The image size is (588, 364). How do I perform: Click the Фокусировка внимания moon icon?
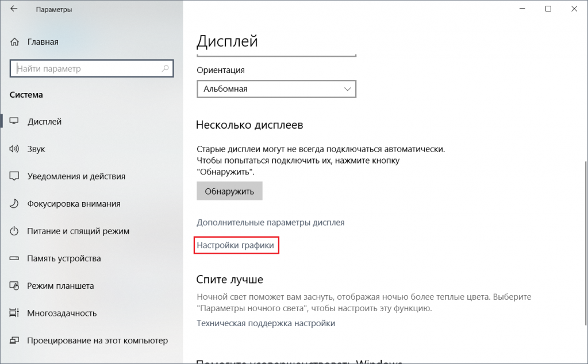coord(15,204)
